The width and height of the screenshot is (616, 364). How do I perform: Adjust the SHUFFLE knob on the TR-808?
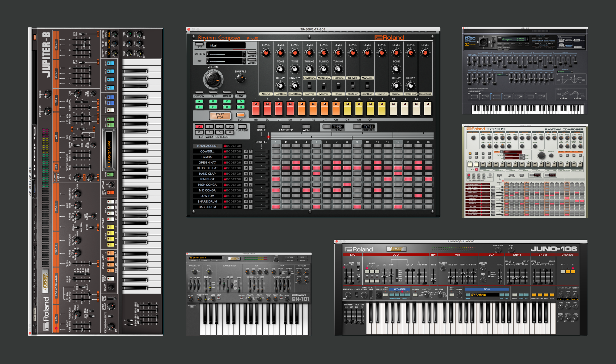coord(240,78)
